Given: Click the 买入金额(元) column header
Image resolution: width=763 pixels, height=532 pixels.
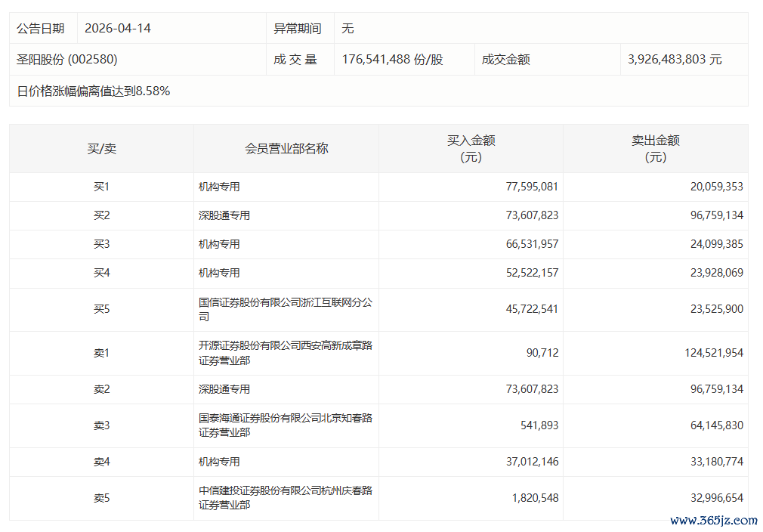Looking at the screenshot, I should (x=471, y=148).
